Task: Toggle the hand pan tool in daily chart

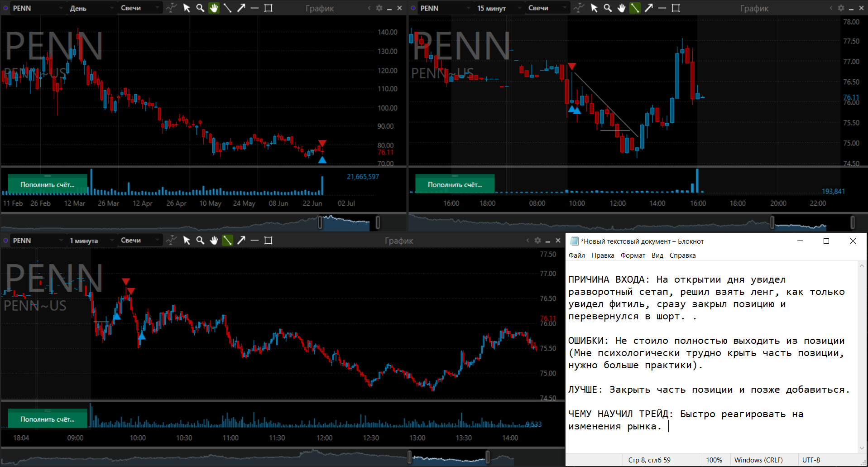Action: click(x=214, y=8)
